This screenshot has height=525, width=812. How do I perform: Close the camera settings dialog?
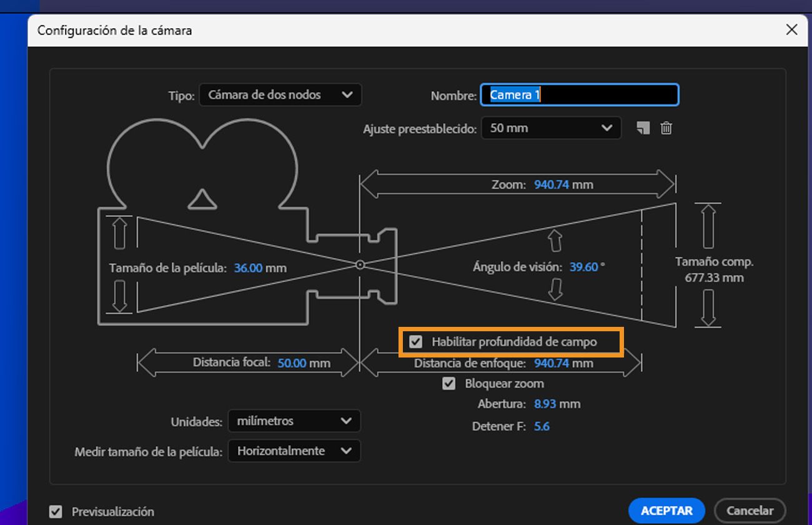coord(791,29)
